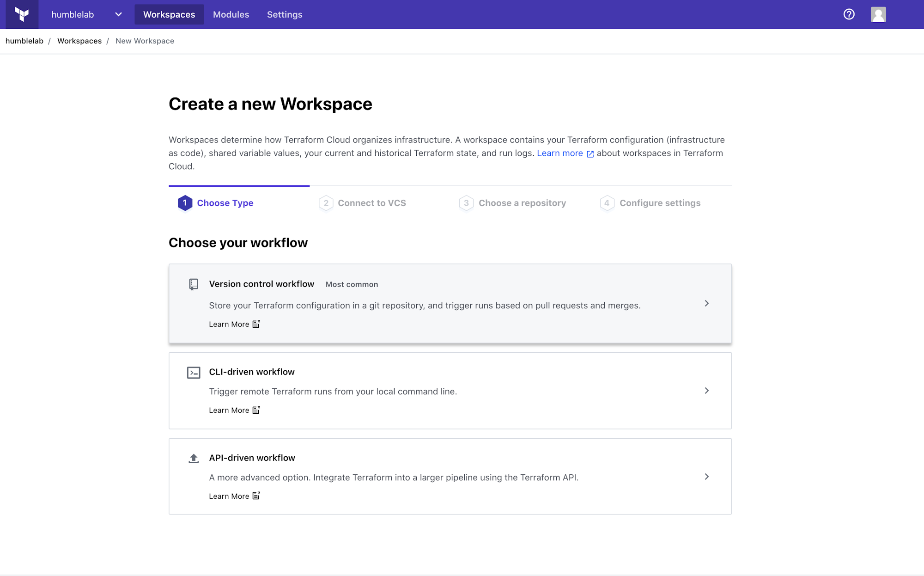Click the upload icon for API-driven workflow

[x=193, y=458]
